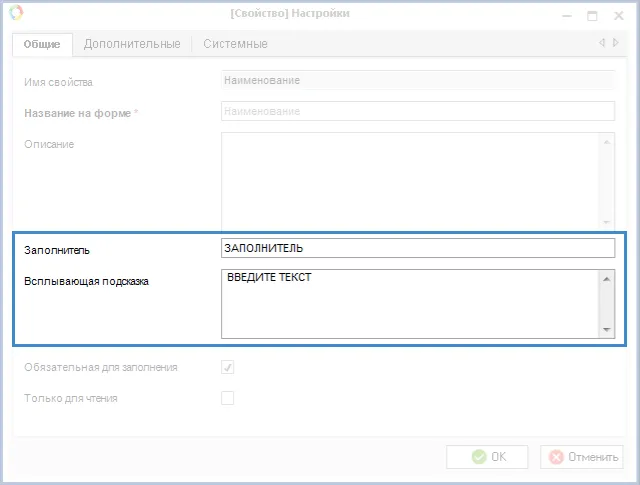Open the Дополнительные tab

coord(132,44)
